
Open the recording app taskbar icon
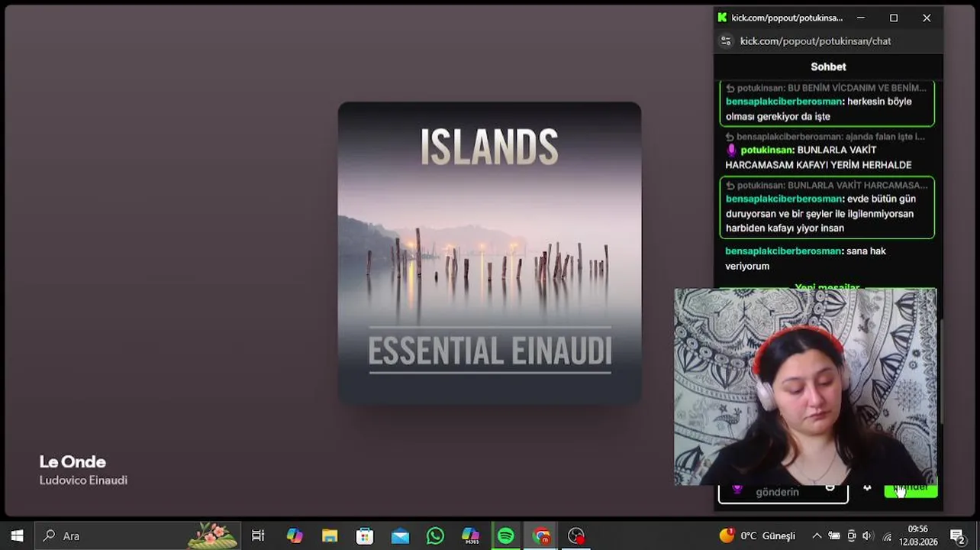point(576,535)
